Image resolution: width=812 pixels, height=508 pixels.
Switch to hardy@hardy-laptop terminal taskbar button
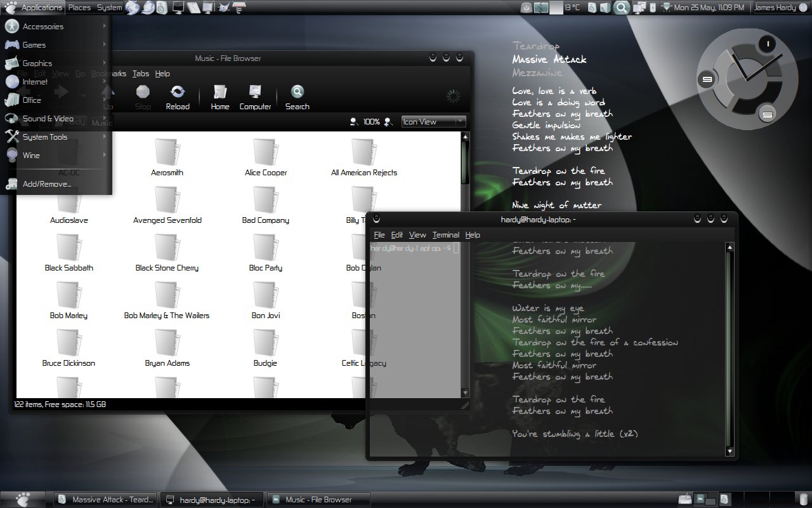212,500
